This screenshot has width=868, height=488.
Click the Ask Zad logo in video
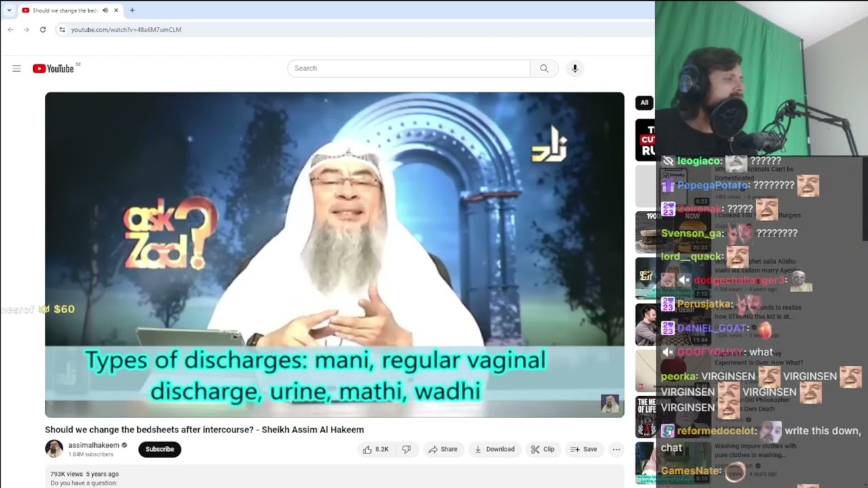(x=170, y=234)
